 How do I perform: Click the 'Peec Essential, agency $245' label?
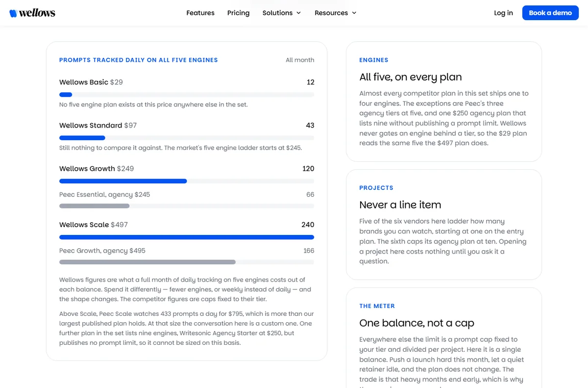(x=104, y=194)
